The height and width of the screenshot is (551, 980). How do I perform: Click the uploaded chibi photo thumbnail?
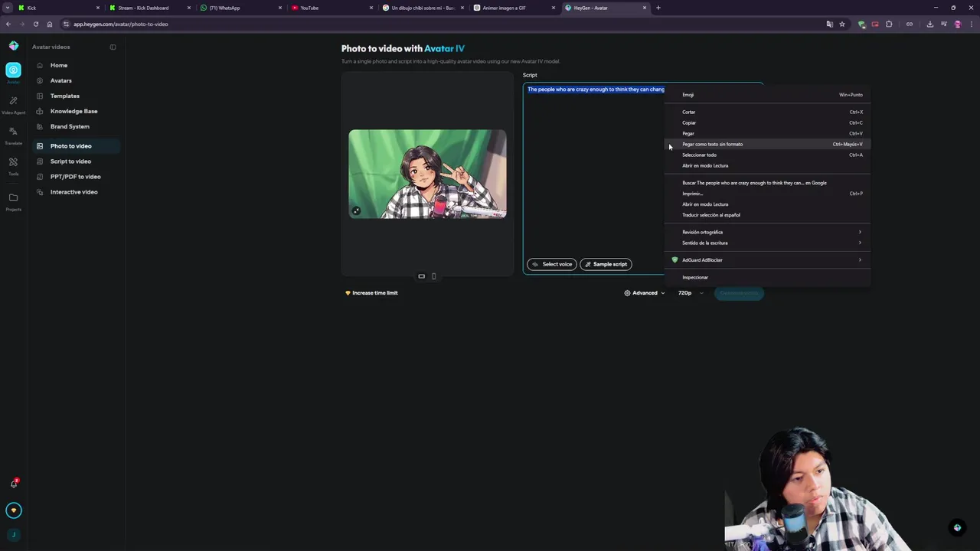click(x=427, y=174)
